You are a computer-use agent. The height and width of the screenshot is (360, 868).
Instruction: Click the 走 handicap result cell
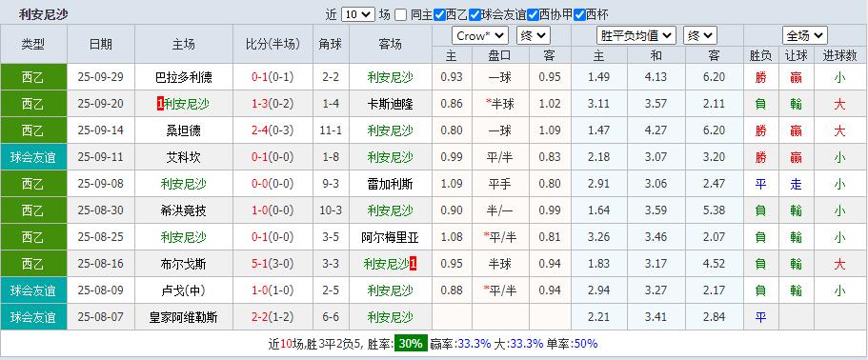[x=796, y=184]
